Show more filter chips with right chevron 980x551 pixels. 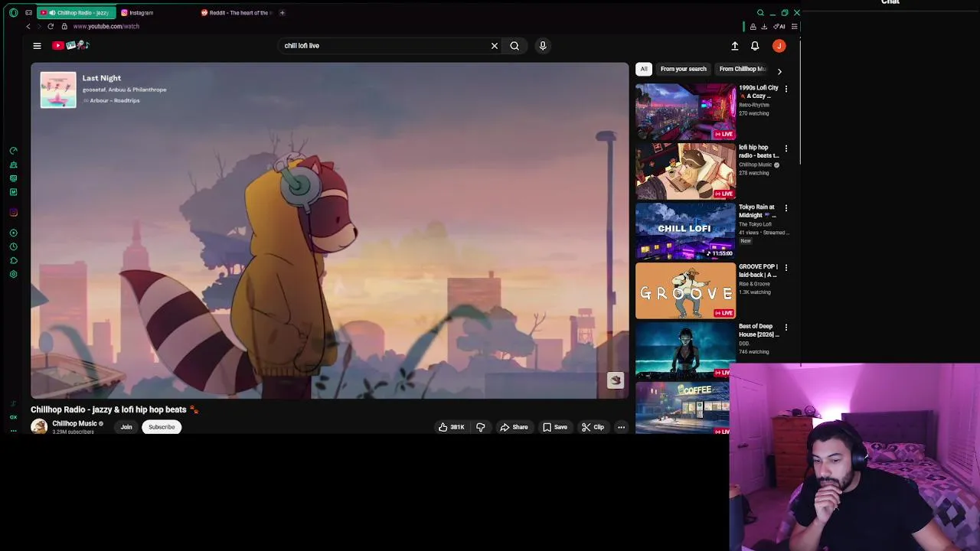(x=779, y=71)
